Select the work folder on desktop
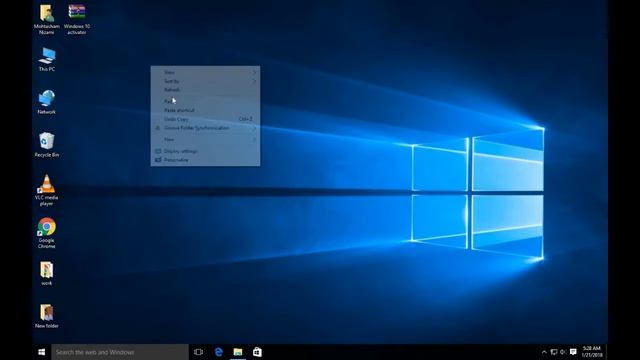Screen dimensions: 640x360 click(47, 273)
